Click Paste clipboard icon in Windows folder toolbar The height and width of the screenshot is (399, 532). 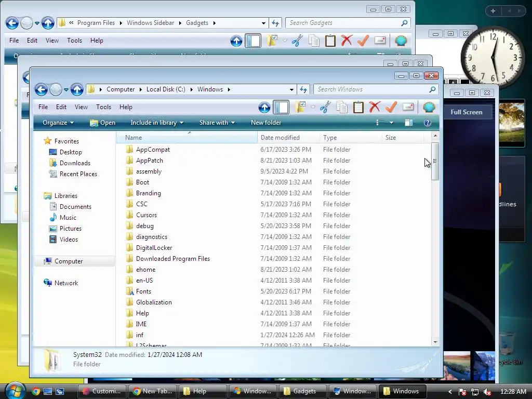(358, 107)
